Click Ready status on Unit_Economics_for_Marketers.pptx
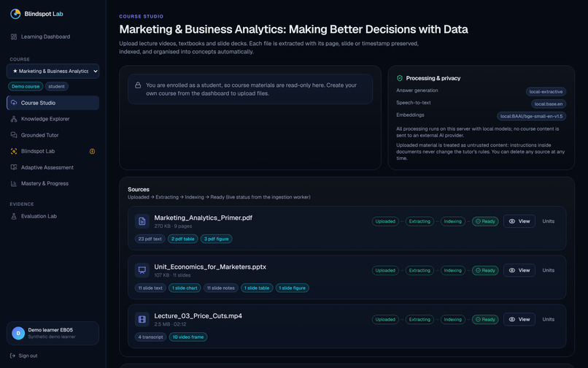588x368 pixels. (485, 270)
